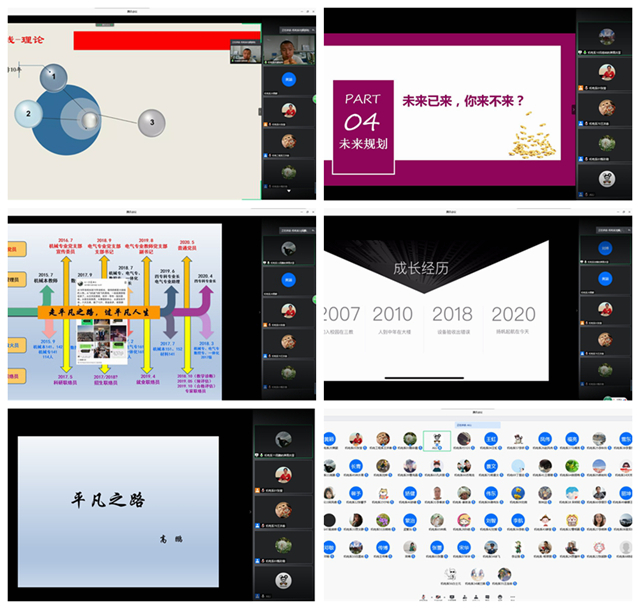This screenshot has height=609, width=640.
Task: Click the 2018 milestone on 成长经历 slide
Action: 453,315
